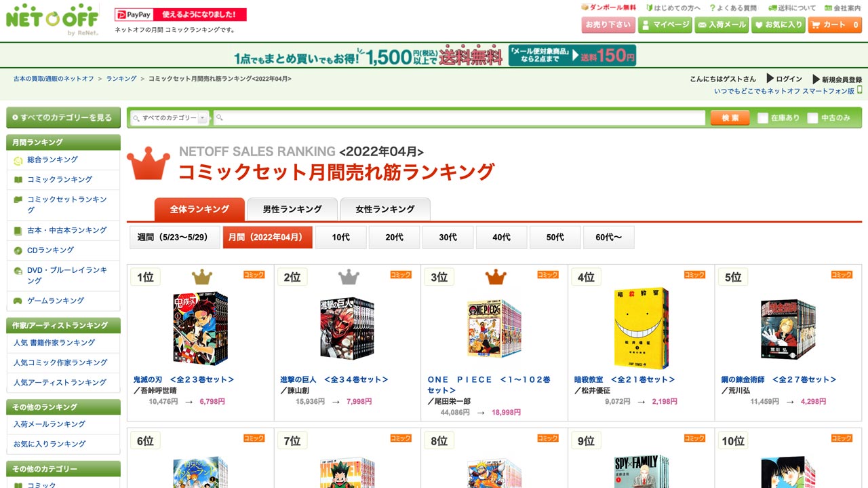Click 古本の買取/通販のネットオフ breadcrumb
Screen dimensions: 868x488
[54, 79]
